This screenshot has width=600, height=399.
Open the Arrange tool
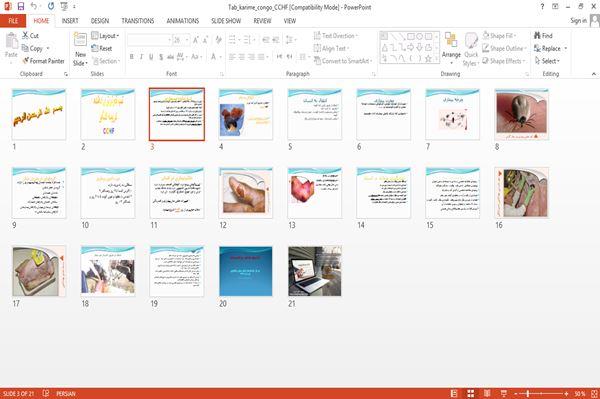(451, 48)
